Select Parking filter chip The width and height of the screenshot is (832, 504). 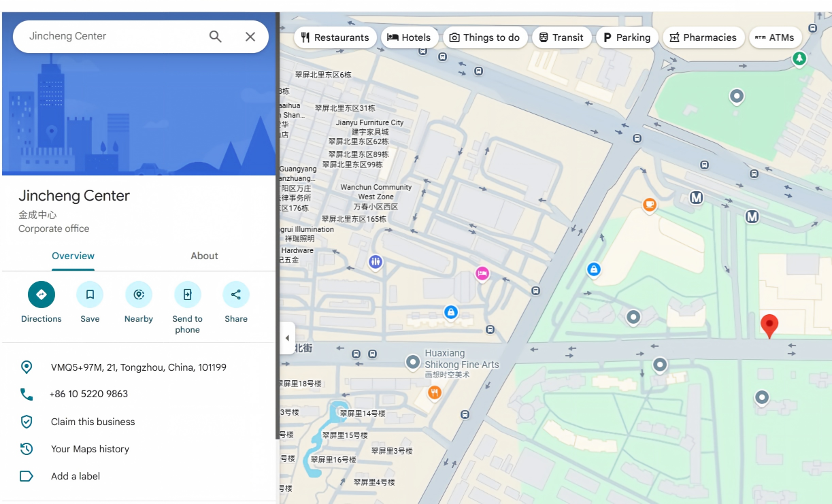[627, 37]
